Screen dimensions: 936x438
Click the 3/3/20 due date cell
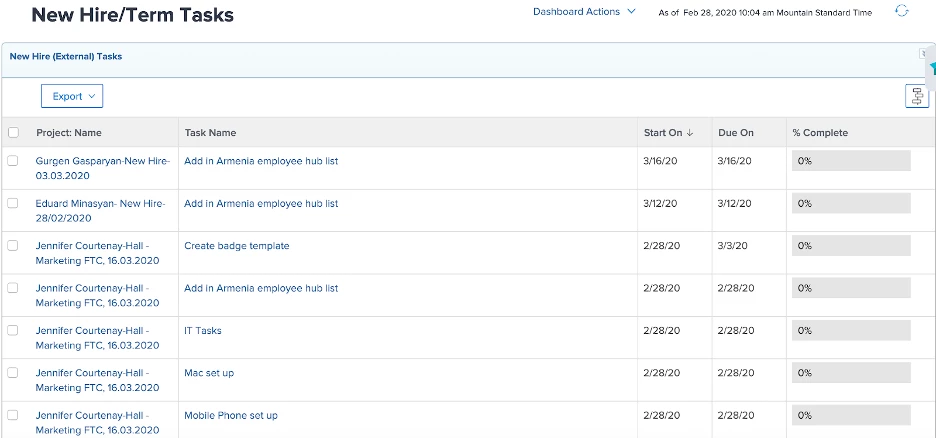[x=732, y=246]
